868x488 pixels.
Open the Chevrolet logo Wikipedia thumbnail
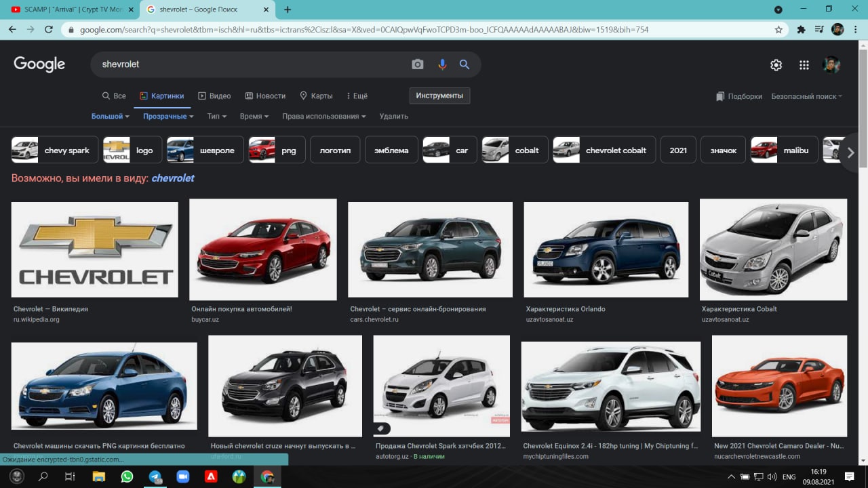click(95, 249)
